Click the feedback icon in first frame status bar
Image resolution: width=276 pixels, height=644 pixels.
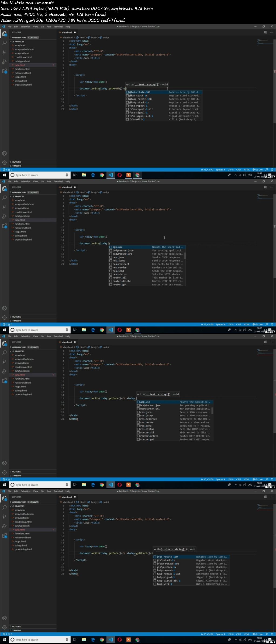[x=267, y=170]
